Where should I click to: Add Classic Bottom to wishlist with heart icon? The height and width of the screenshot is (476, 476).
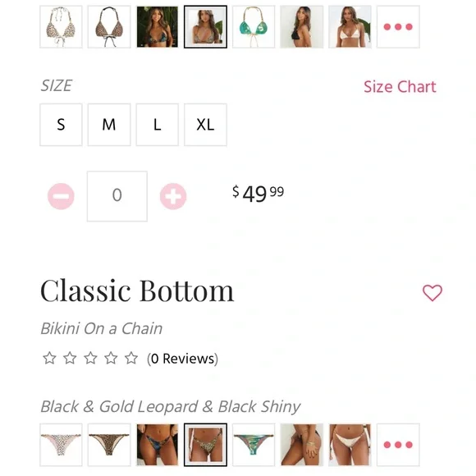(x=433, y=293)
